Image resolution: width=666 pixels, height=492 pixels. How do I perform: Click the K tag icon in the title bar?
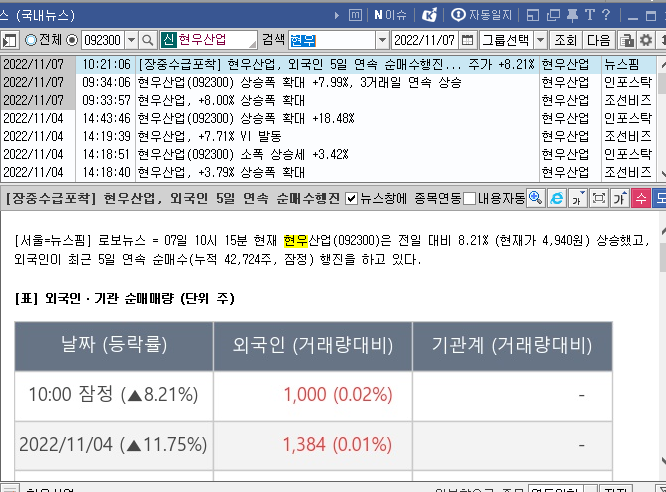429,15
